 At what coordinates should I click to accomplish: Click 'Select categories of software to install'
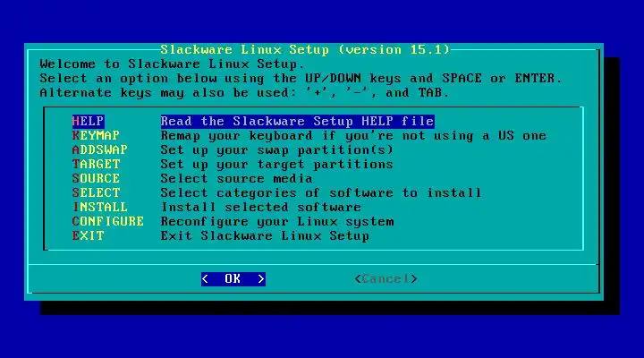[321, 192]
